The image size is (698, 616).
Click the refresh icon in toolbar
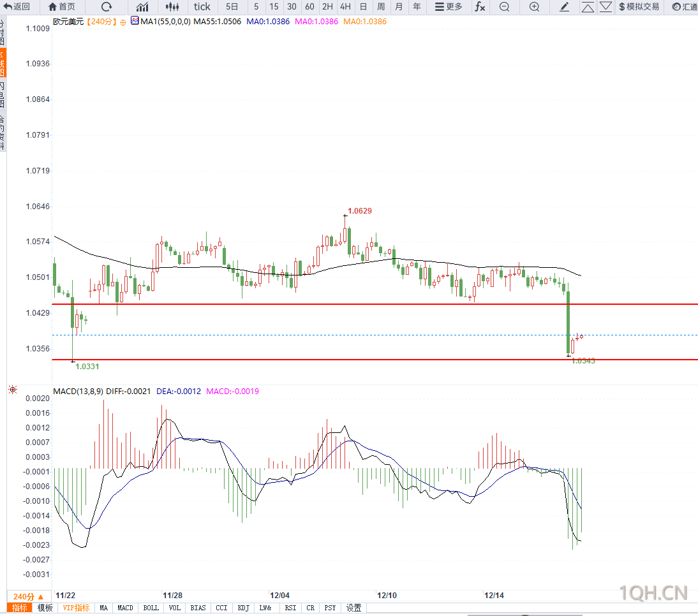(107, 6)
